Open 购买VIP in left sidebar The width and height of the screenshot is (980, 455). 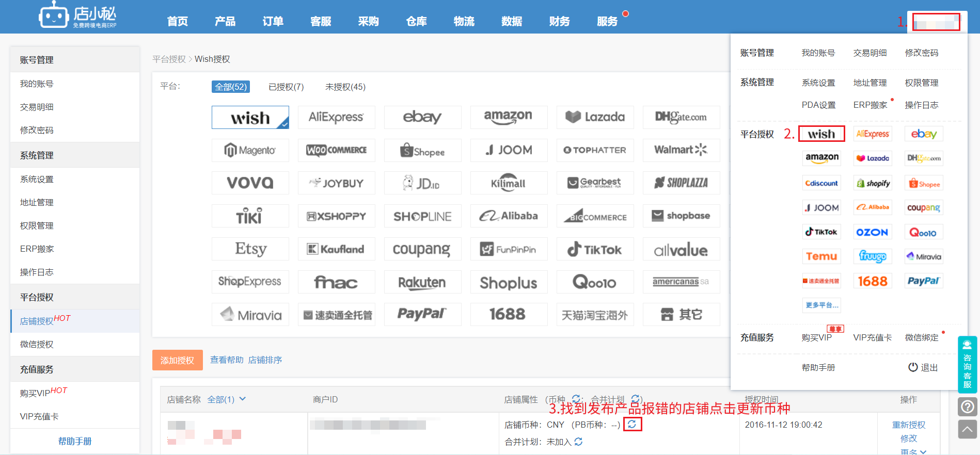tap(35, 393)
